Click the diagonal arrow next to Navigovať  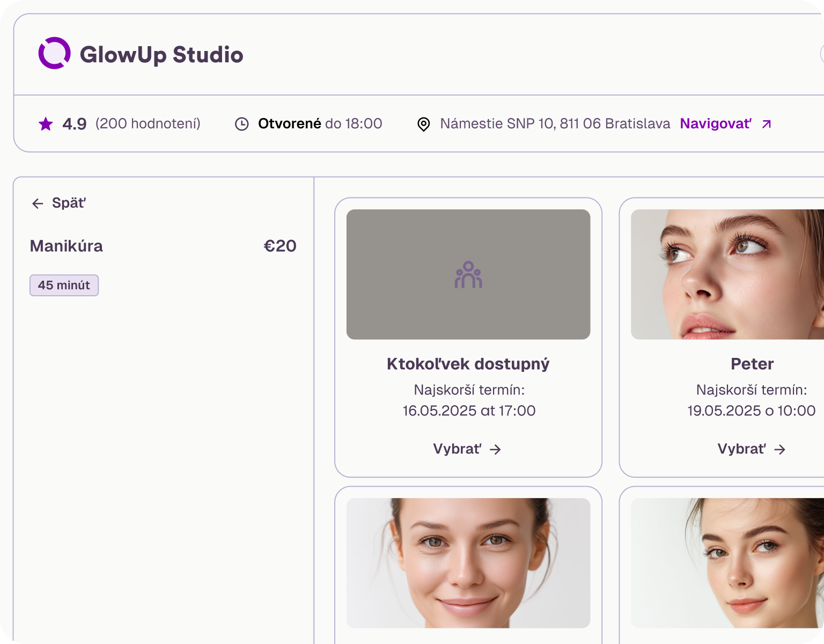coord(766,124)
